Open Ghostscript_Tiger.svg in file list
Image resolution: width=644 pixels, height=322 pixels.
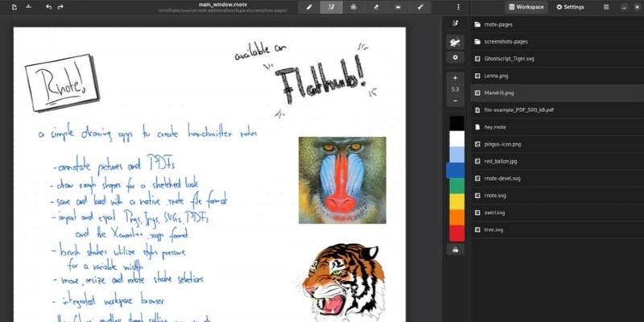coord(509,59)
